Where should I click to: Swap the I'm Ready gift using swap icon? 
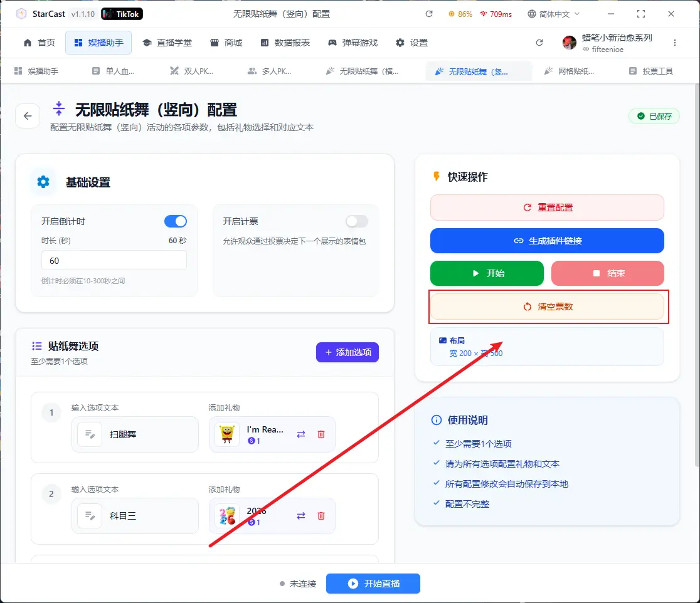(x=301, y=434)
